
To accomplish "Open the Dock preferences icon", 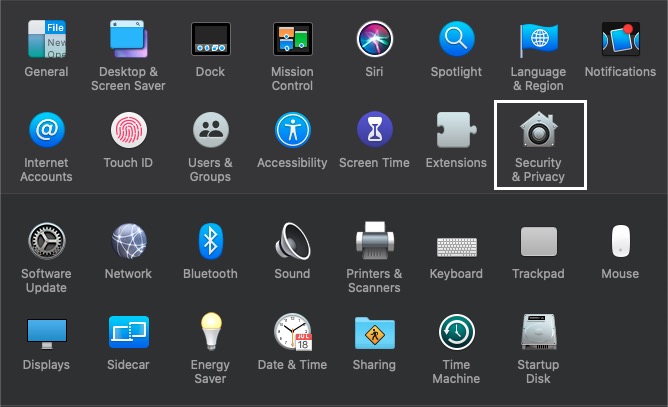I will coord(210,39).
